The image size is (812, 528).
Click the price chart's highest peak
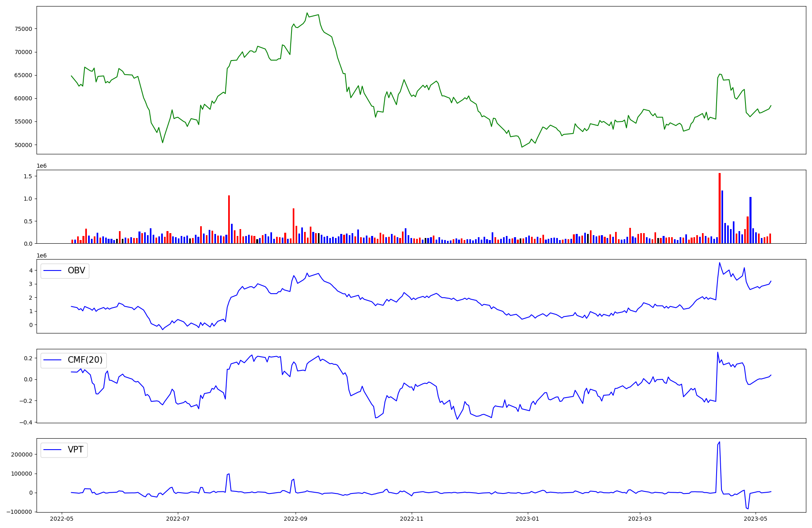point(307,13)
